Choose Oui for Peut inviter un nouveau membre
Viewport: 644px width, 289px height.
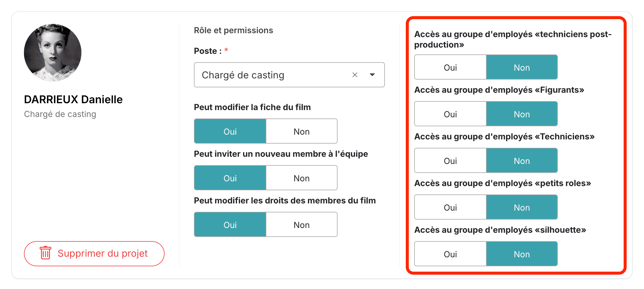tap(230, 178)
